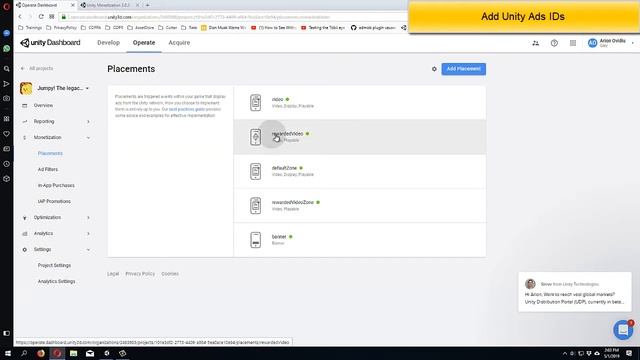Viewport: 640px width, 360px height.
Task: Open the video placement row
Action: pyautogui.click(x=360, y=102)
